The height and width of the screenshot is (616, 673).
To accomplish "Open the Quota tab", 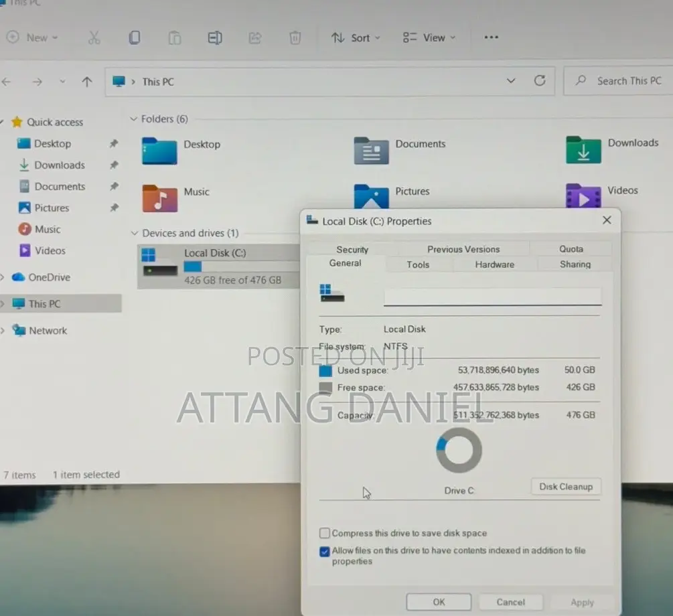I will pyautogui.click(x=571, y=249).
